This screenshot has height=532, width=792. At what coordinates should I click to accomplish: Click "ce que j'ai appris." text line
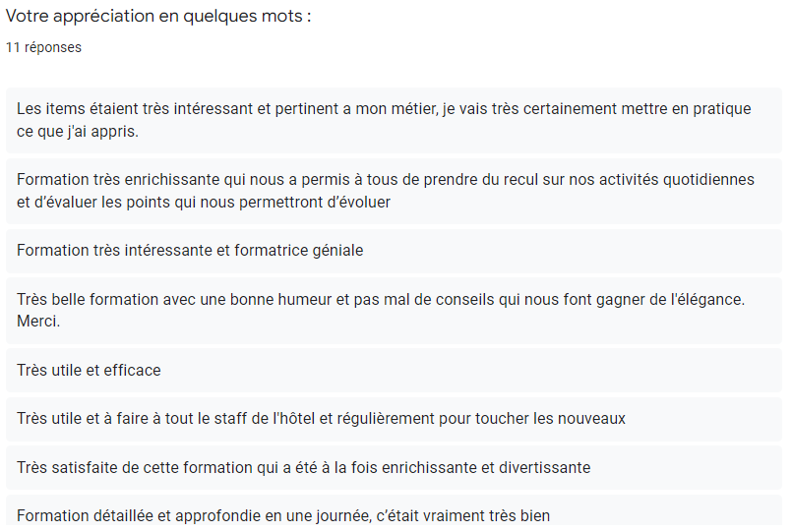(x=78, y=132)
